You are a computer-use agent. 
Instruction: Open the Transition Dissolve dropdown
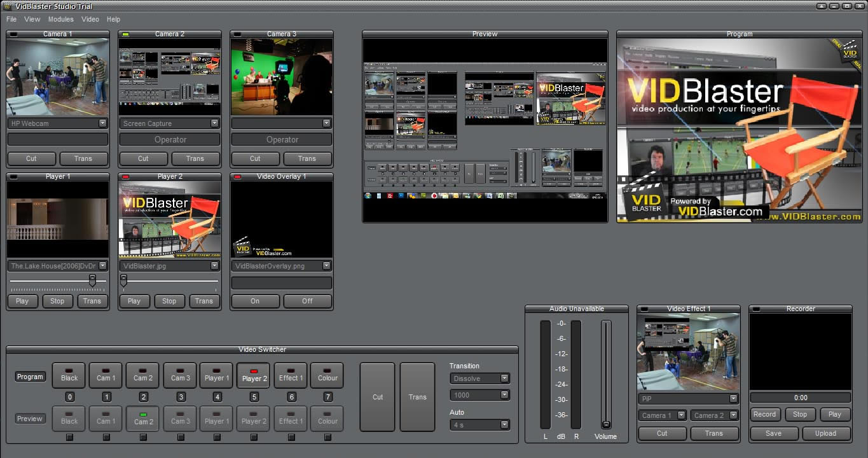pos(479,378)
